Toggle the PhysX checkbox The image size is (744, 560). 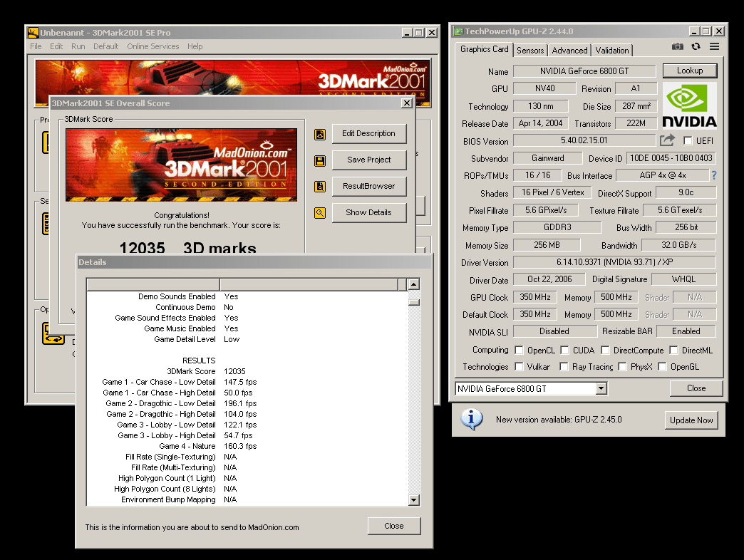pos(623,367)
